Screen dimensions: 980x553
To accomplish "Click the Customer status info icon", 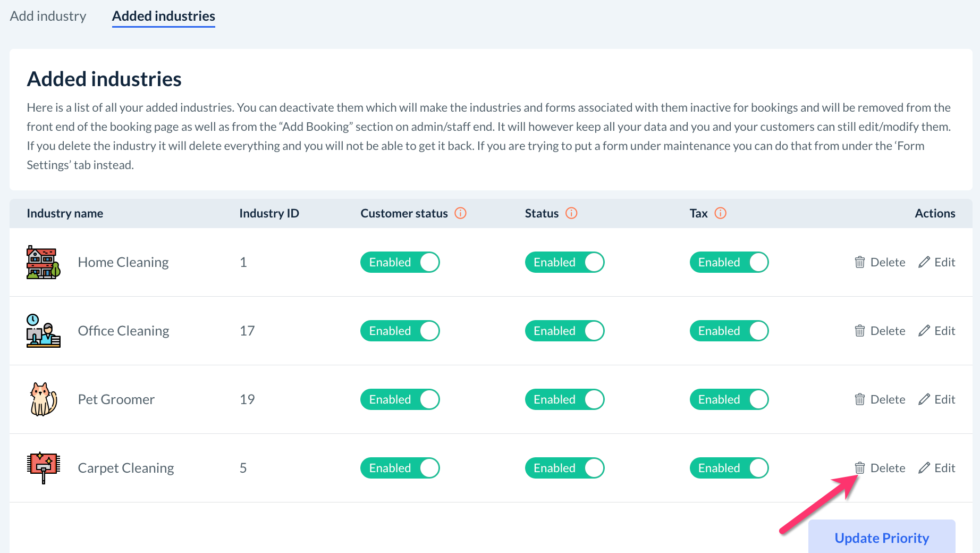I will 461,213.
